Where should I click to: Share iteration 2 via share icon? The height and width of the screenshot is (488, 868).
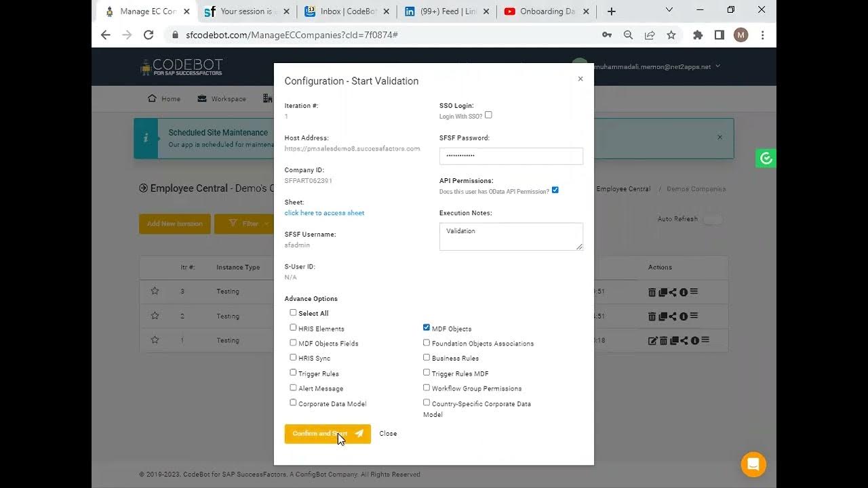pyautogui.click(x=673, y=317)
